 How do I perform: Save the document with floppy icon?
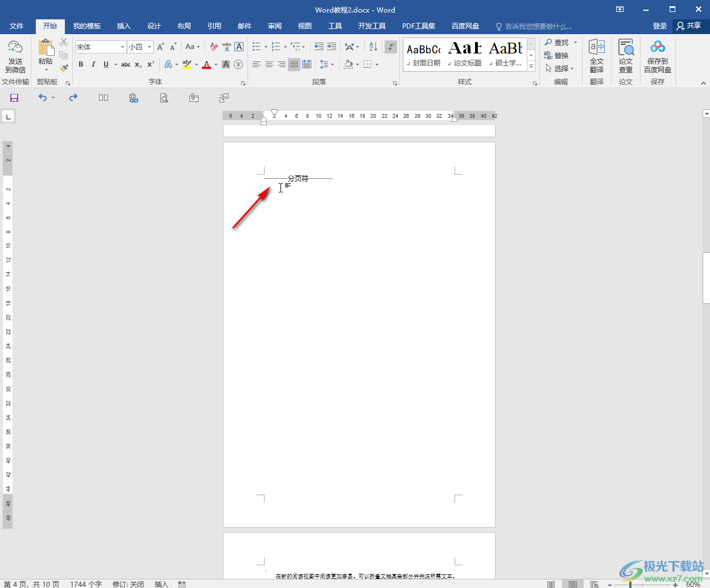coord(14,98)
